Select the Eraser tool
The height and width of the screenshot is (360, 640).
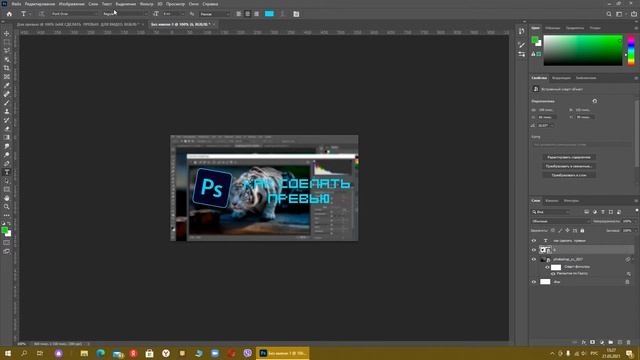[x=7, y=129]
